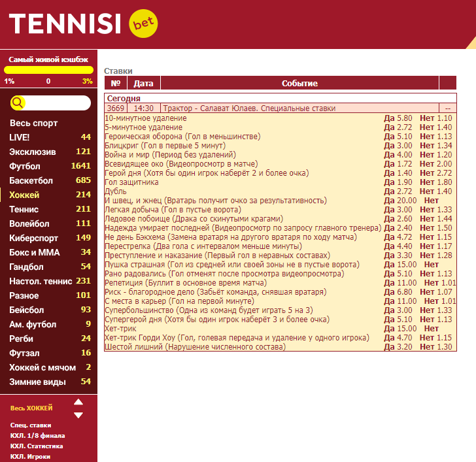Image resolution: width=476 pixels, height=462 pixels.
Task: Click the Событие column header
Action: point(299,83)
